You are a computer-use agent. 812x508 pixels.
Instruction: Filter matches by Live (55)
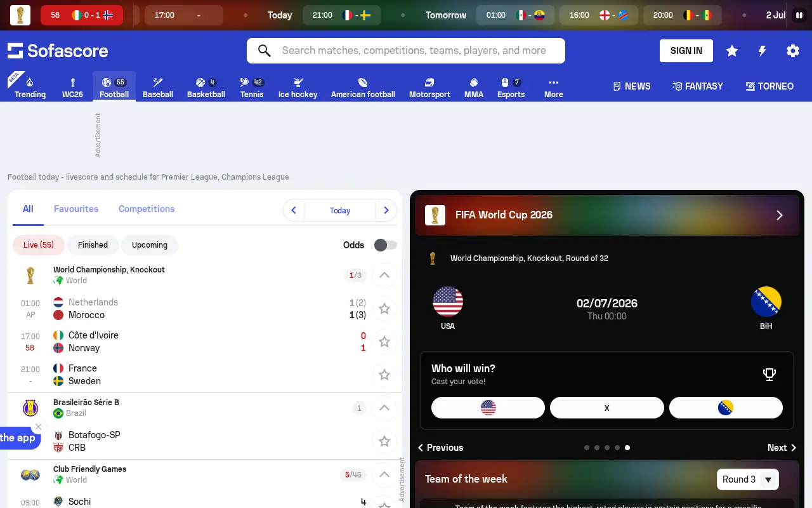click(x=39, y=244)
